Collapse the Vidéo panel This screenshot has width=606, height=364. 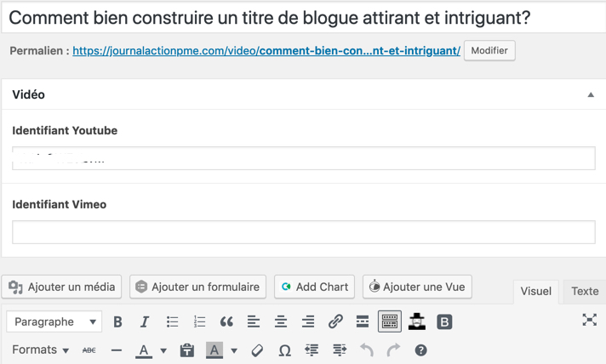pyautogui.click(x=591, y=94)
